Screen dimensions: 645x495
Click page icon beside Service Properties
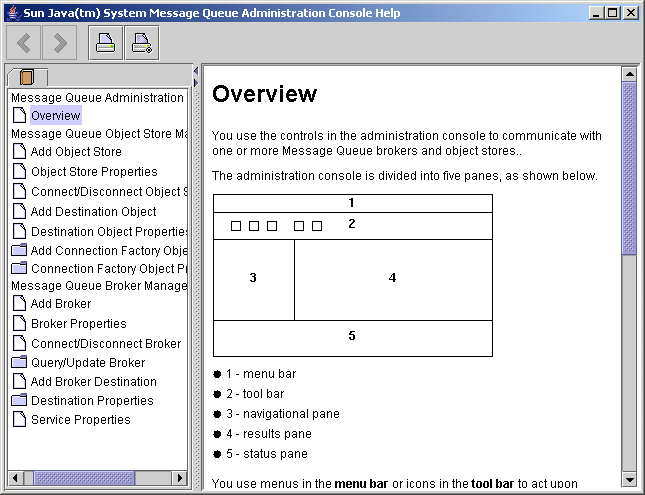point(19,419)
